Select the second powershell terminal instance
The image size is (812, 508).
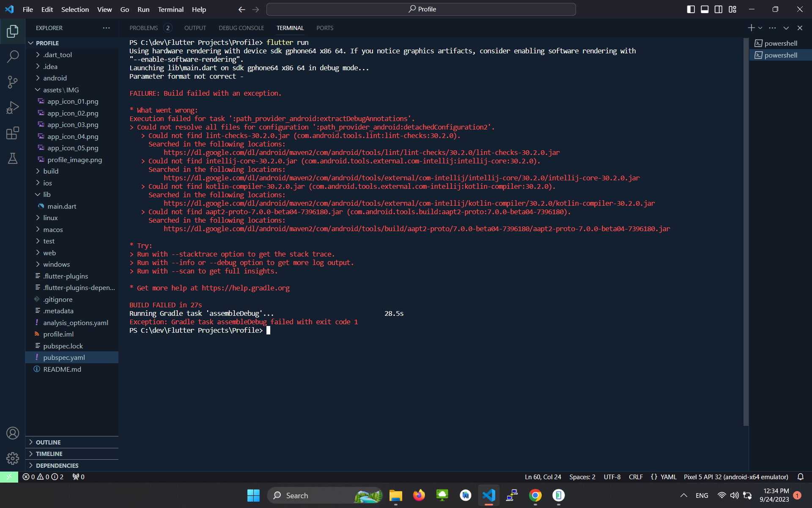(780, 55)
